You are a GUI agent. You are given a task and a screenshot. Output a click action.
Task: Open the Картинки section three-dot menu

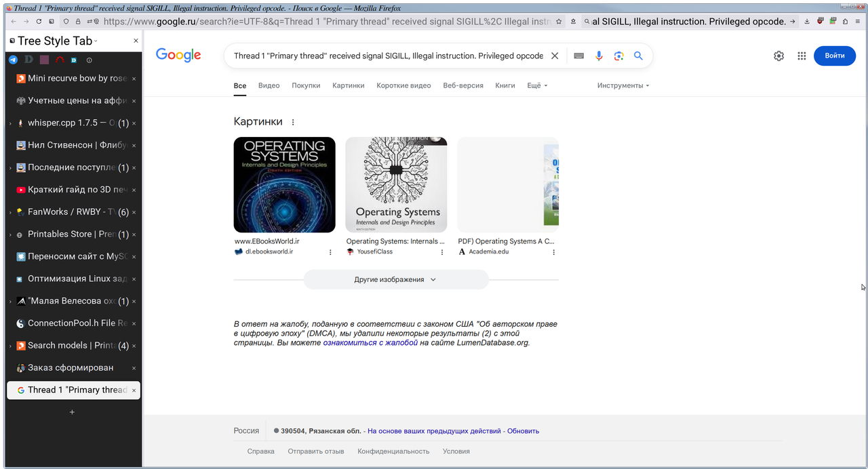click(293, 122)
